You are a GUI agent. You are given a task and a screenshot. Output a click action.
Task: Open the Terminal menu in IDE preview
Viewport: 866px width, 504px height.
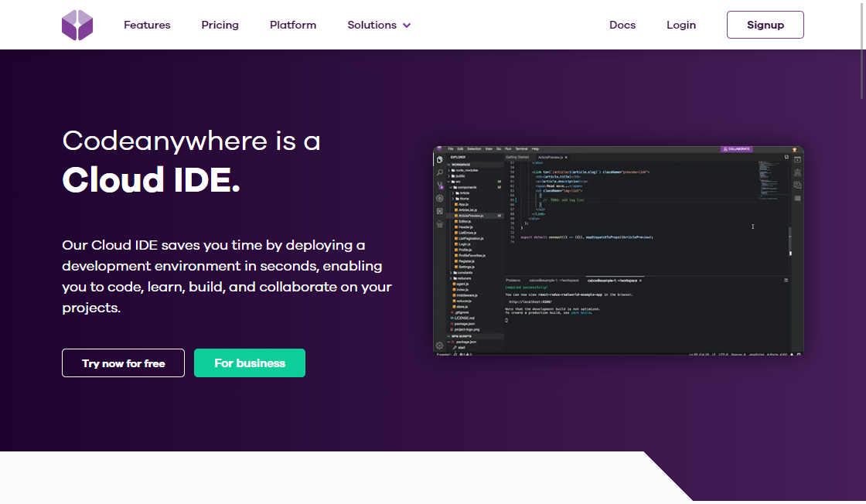point(521,149)
